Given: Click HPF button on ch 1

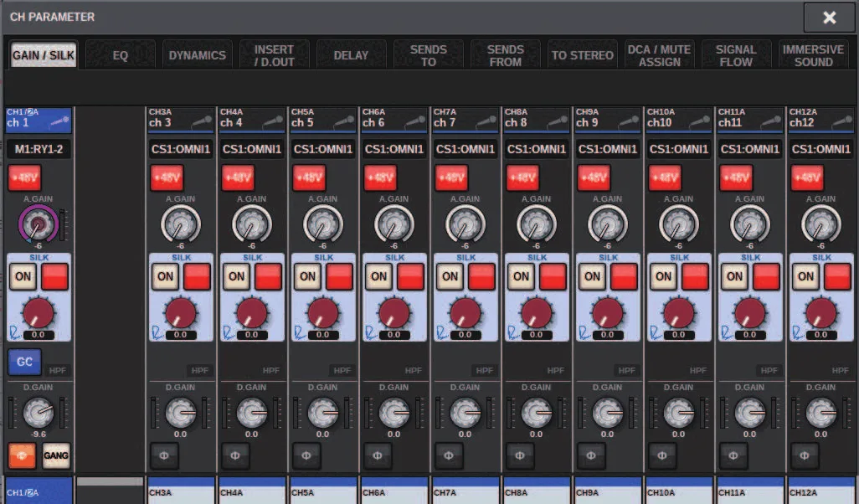Looking at the screenshot, I should coord(58,371).
